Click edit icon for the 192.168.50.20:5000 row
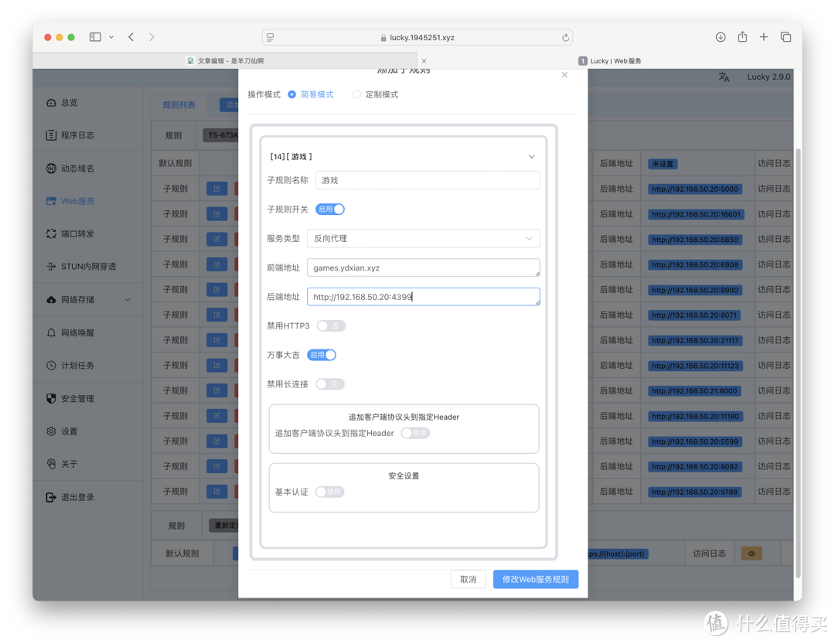Viewport: 835px width, 644px height. pos(216,189)
